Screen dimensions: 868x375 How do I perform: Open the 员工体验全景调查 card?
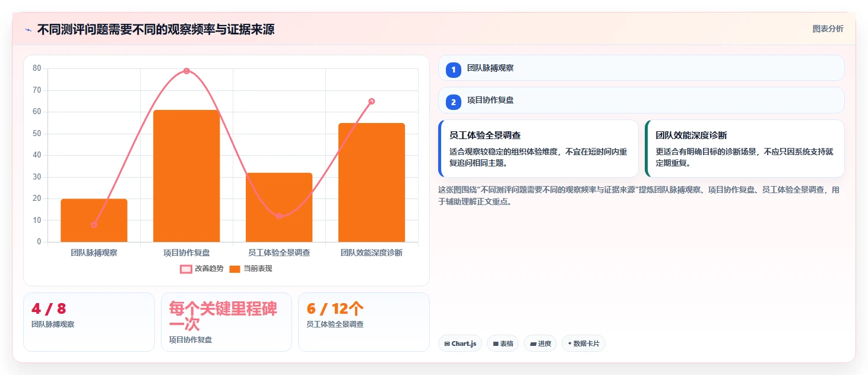[x=538, y=149]
